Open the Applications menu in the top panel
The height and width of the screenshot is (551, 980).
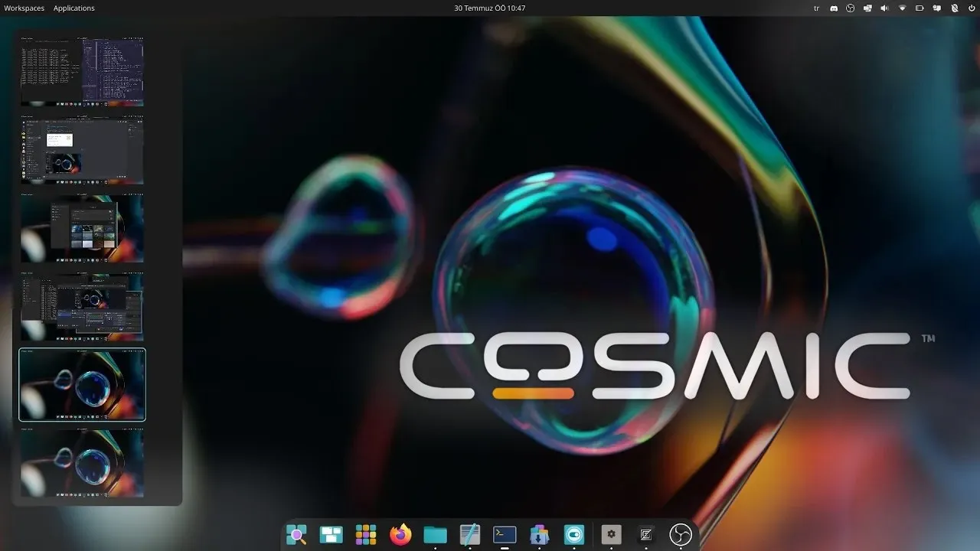click(74, 8)
